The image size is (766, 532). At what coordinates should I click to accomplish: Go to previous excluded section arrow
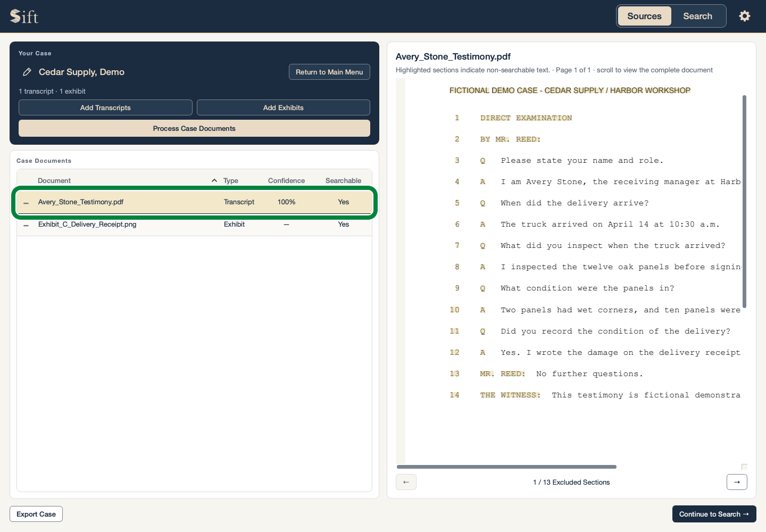point(406,482)
